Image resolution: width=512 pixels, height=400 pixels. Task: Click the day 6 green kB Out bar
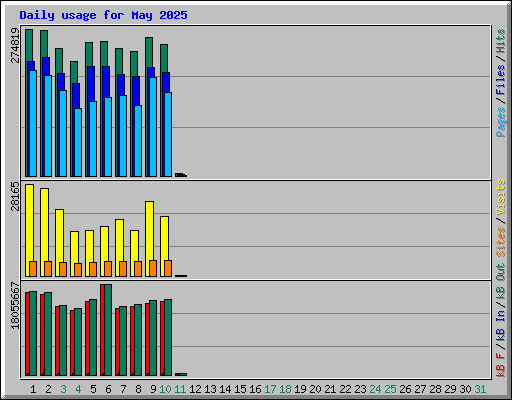pos(108,330)
